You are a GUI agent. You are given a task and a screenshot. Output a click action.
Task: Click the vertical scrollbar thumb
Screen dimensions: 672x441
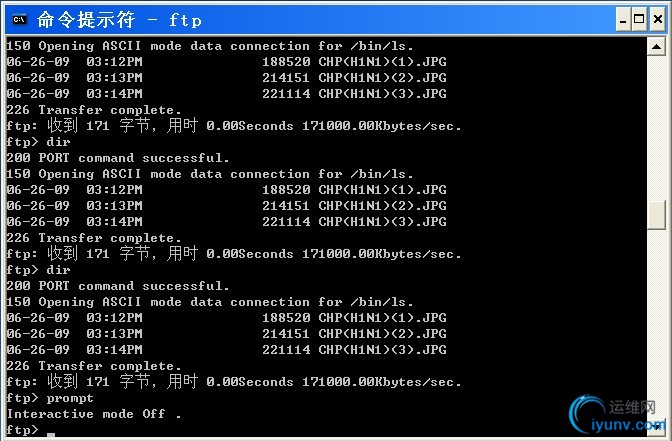pyautogui.click(x=656, y=214)
